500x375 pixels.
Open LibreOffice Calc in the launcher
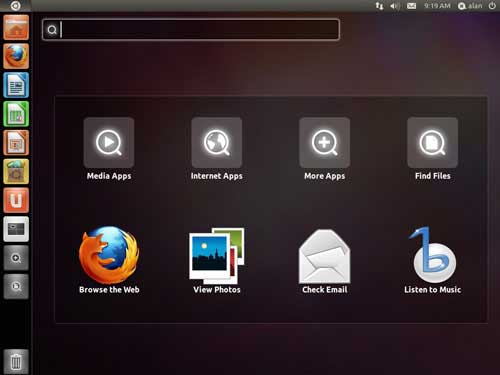click(x=16, y=114)
